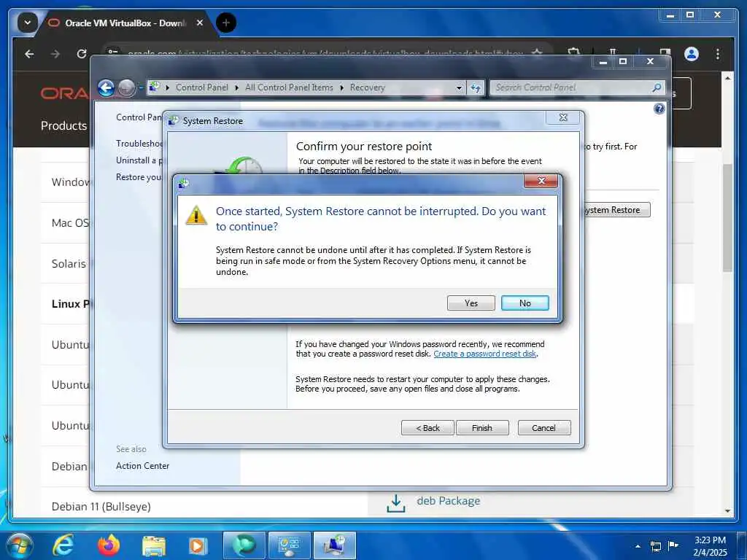
Task: Refresh the Control Panel address bar
Action: (475, 88)
